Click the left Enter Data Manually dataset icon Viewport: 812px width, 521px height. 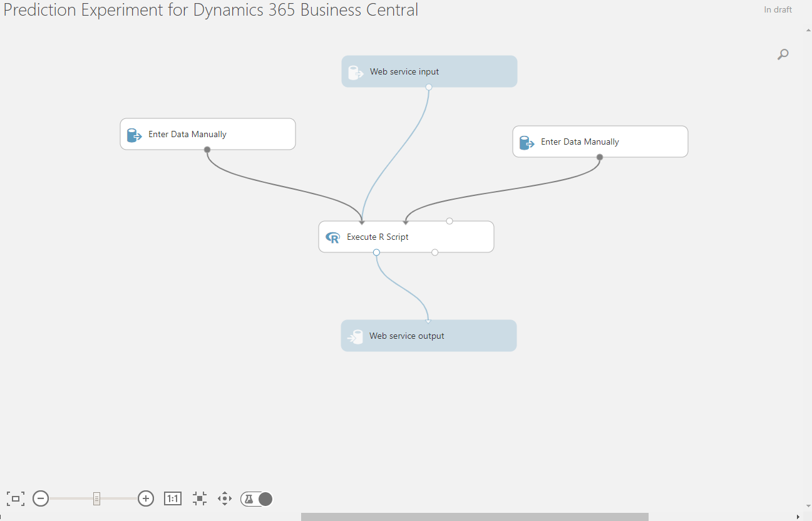134,135
